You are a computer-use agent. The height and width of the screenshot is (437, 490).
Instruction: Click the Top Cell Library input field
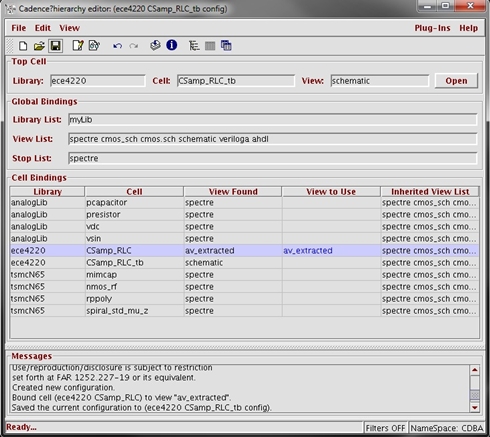pyautogui.click(x=98, y=81)
